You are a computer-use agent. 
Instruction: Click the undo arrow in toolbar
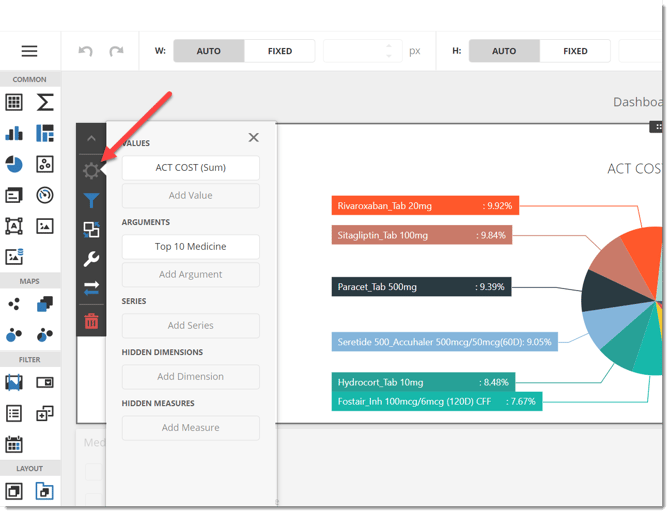[x=86, y=51]
